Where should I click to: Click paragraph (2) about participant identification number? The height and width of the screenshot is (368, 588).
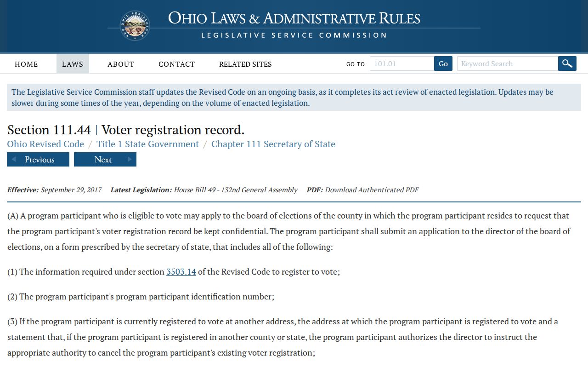[x=141, y=297]
